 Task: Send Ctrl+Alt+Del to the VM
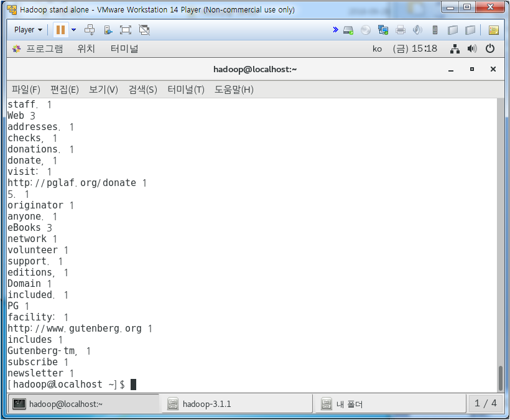coord(90,30)
